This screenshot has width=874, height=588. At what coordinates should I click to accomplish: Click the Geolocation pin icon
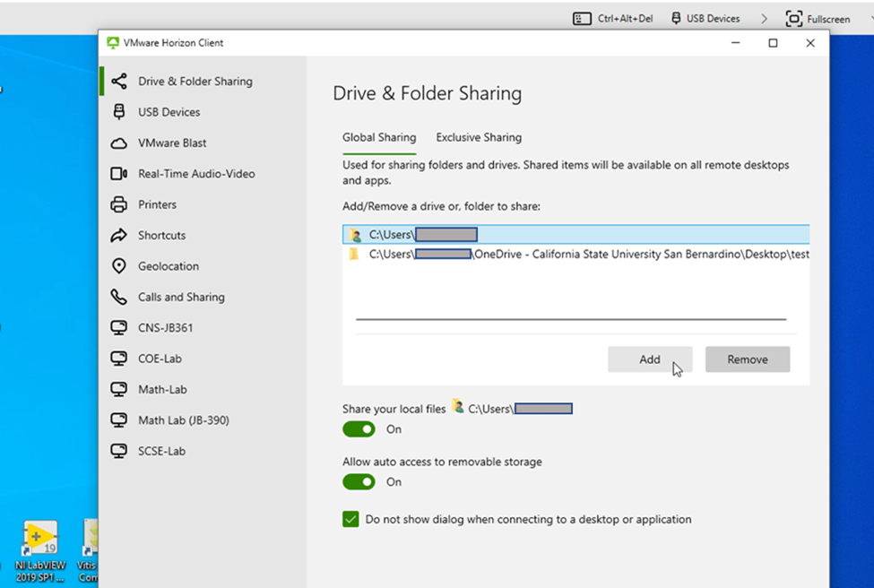(x=118, y=266)
